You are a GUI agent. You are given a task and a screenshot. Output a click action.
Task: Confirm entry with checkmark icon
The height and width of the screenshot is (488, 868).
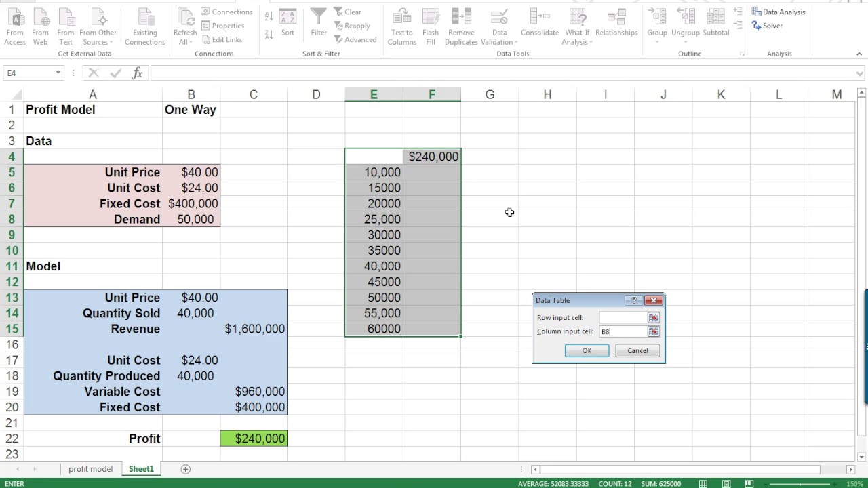pyautogui.click(x=115, y=73)
